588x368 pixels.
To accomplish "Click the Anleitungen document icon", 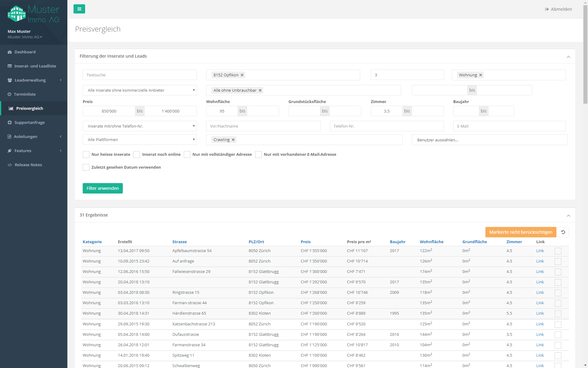I will click(x=9, y=137).
